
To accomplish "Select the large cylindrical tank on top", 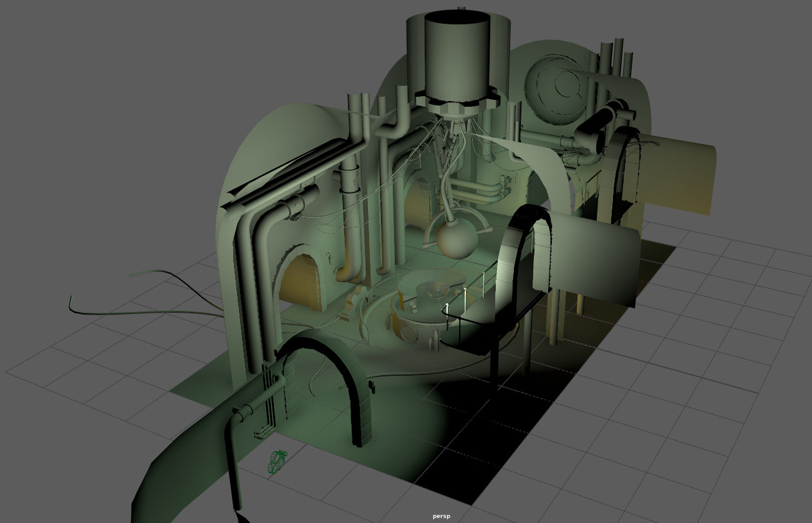I will click(457, 54).
